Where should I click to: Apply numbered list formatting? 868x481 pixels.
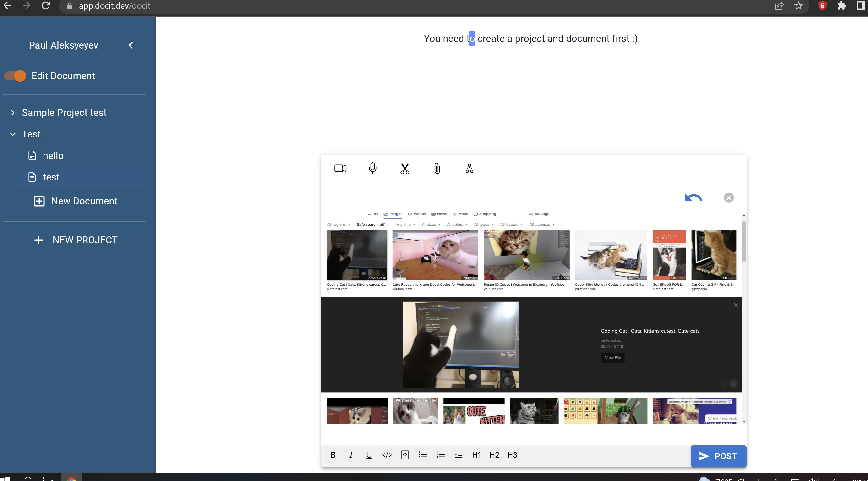[441, 455]
